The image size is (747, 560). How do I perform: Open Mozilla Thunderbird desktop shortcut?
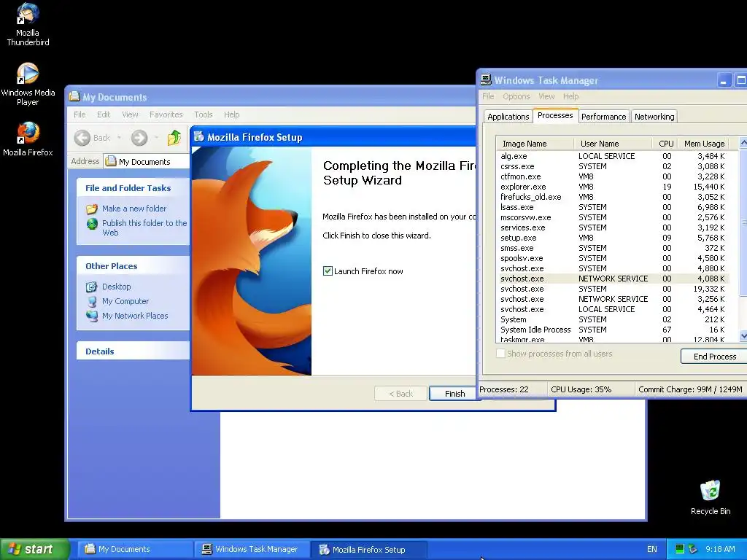[x=28, y=25]
